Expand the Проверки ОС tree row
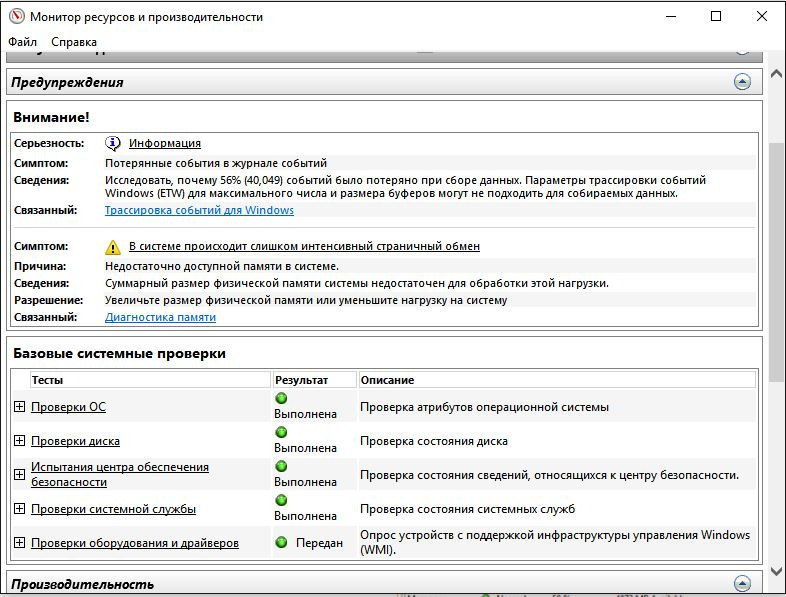Screen dimensions: 786x597 pos(19,407)
